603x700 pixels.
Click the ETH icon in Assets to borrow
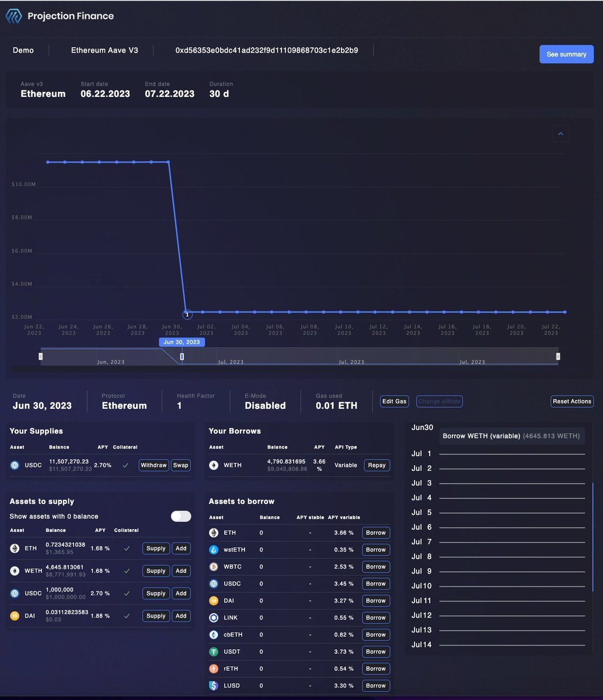[x=214, y=533]
